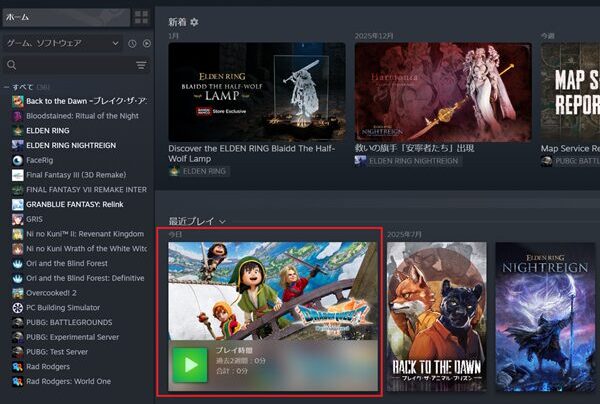600x404 pixels.
Task: Open the advanced filter icon next to search
Action: coord(141,65)
